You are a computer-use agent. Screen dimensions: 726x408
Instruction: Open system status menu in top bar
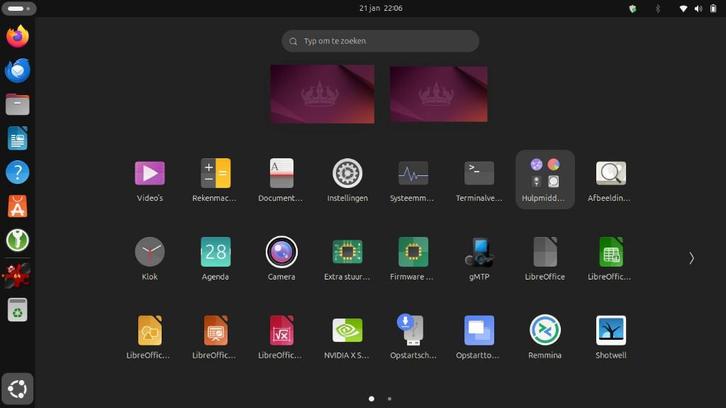(x=696, y=8)
